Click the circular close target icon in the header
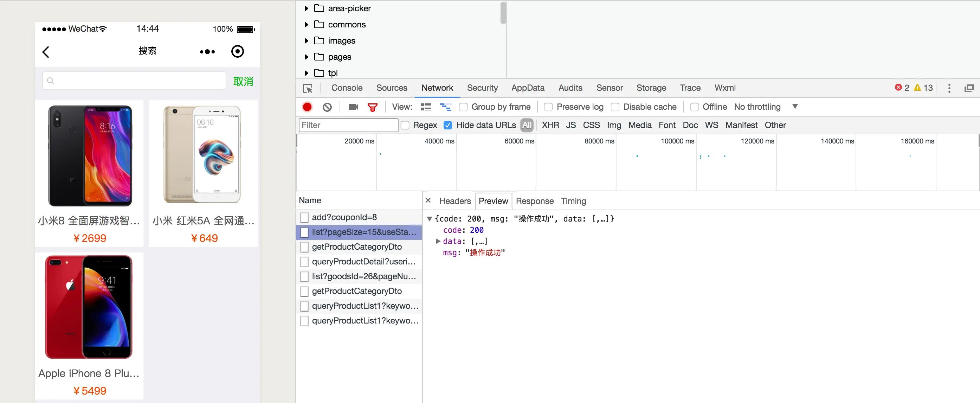This screenshot has height=403, width=980. tap(237, 51)
